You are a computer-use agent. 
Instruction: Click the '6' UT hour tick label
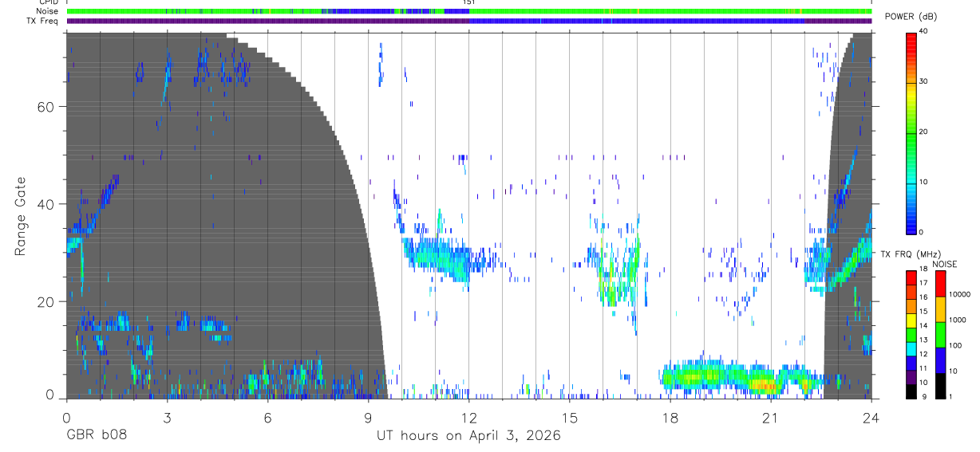(267, 416)
